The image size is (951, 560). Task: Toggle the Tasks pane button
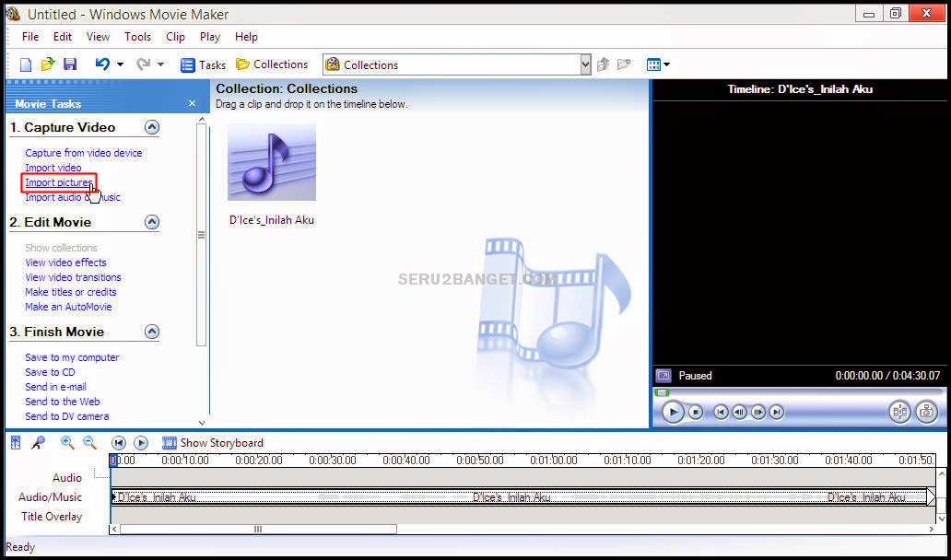click(203, 64)
